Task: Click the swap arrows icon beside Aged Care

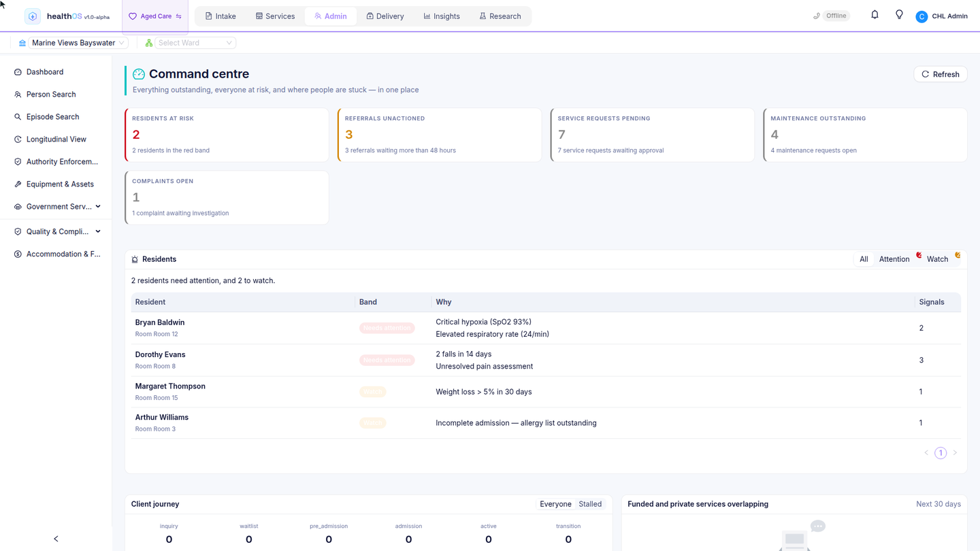Action: 179,16
